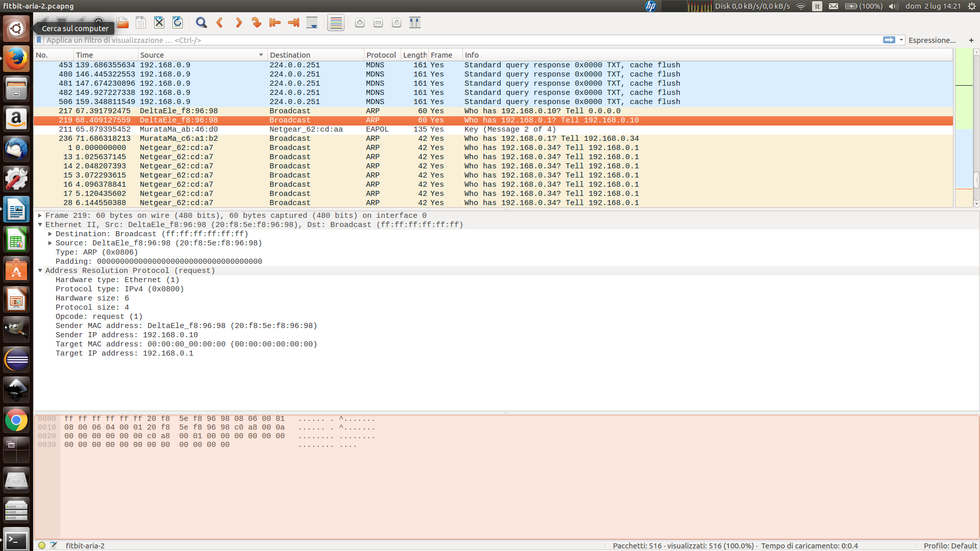This screenshot has width=980, height=551.
Task: Click the packet capture restart icon
Action: [178, 22]
